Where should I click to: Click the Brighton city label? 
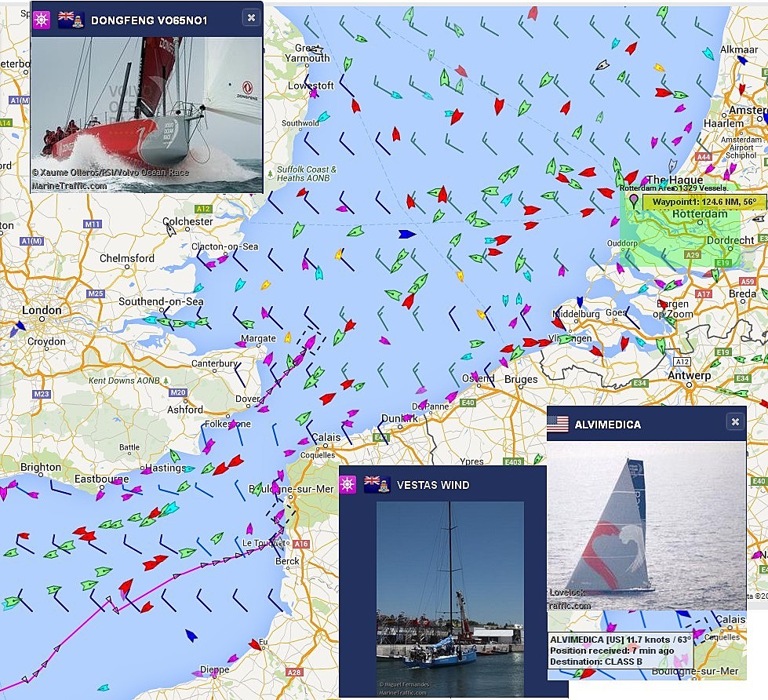41,467
